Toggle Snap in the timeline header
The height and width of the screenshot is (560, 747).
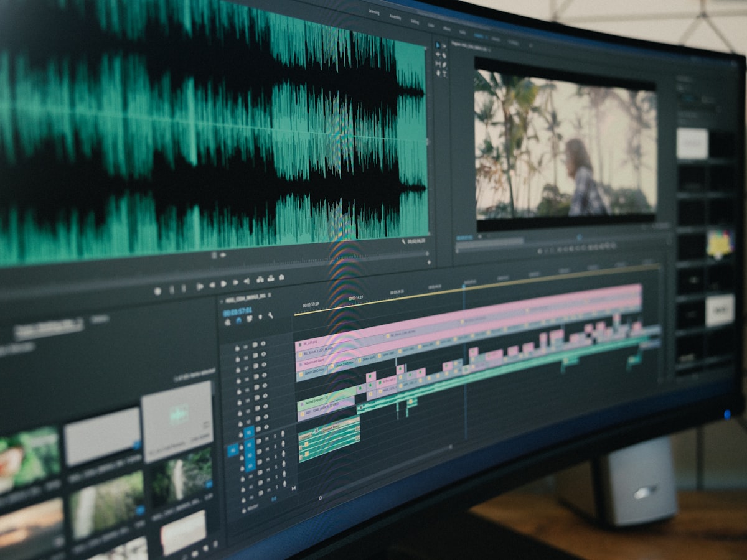(238, 320)
